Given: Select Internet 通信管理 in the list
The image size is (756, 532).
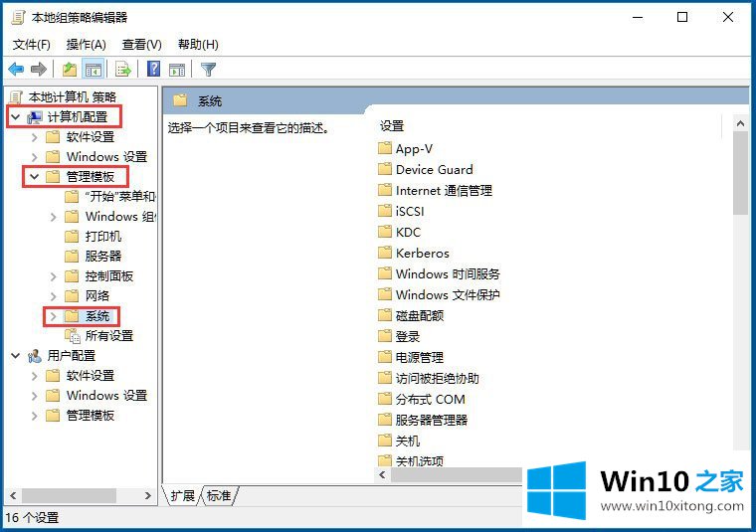Looking at the screenshot, I should 444,190.
